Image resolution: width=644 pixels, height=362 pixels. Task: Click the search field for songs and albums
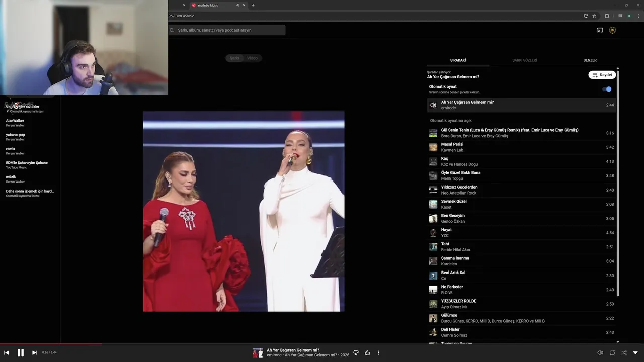(227, 30)
